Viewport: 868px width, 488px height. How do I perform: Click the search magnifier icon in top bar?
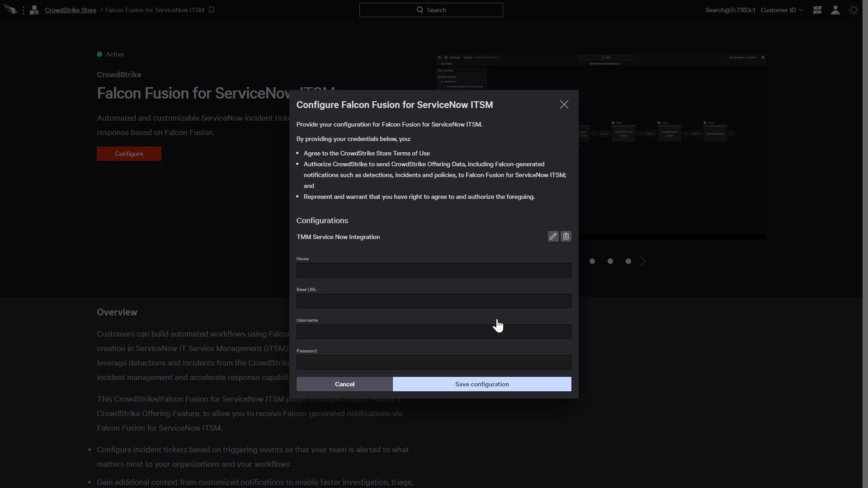click(x=420, y=9)
